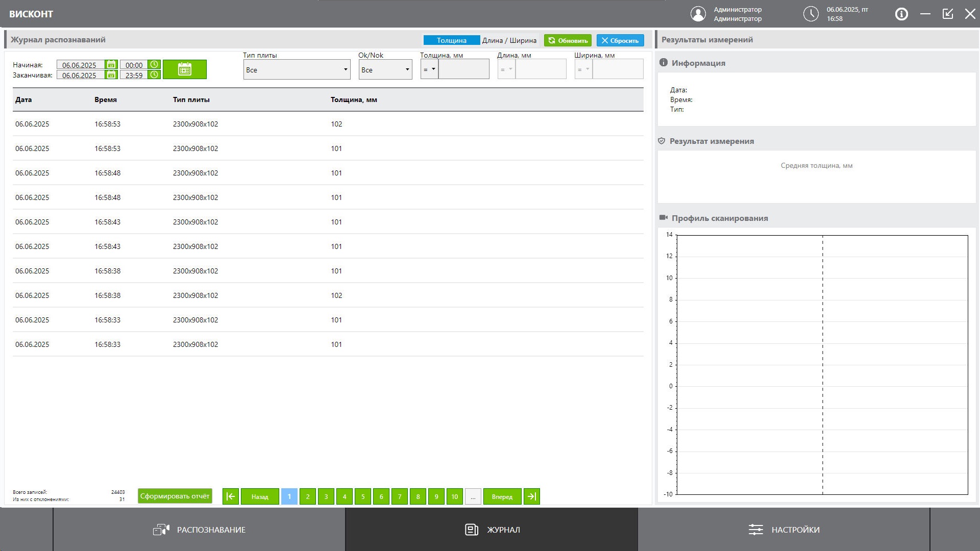Screen dimensions: 980x551
Task: Select the last 16:58:33 record row
Action: (328, 344)
